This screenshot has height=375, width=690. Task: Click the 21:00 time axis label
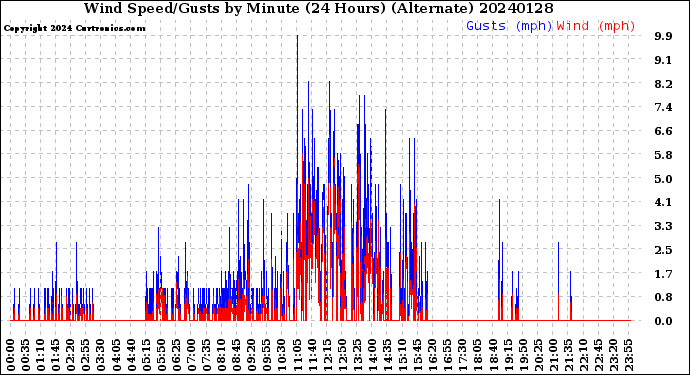click(x=553, y=354)
